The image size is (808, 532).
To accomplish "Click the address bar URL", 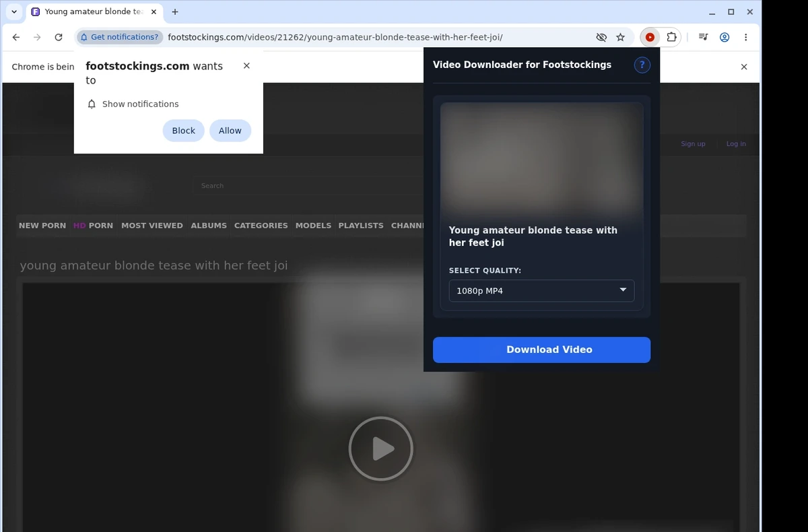I will (335, 37).
